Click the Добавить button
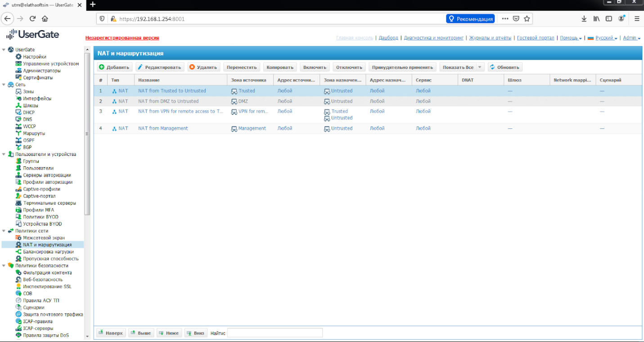Screen dimensions: 644x342 pos(114,67)
